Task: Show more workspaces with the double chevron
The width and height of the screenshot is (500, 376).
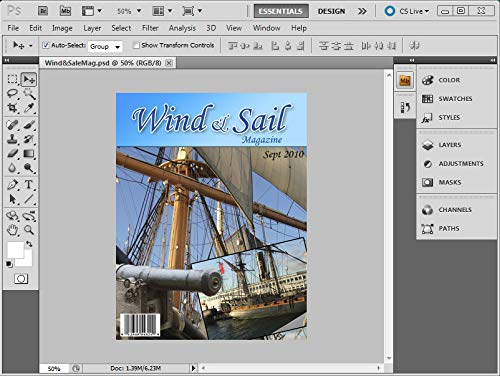Action: [x=362, y=11]
